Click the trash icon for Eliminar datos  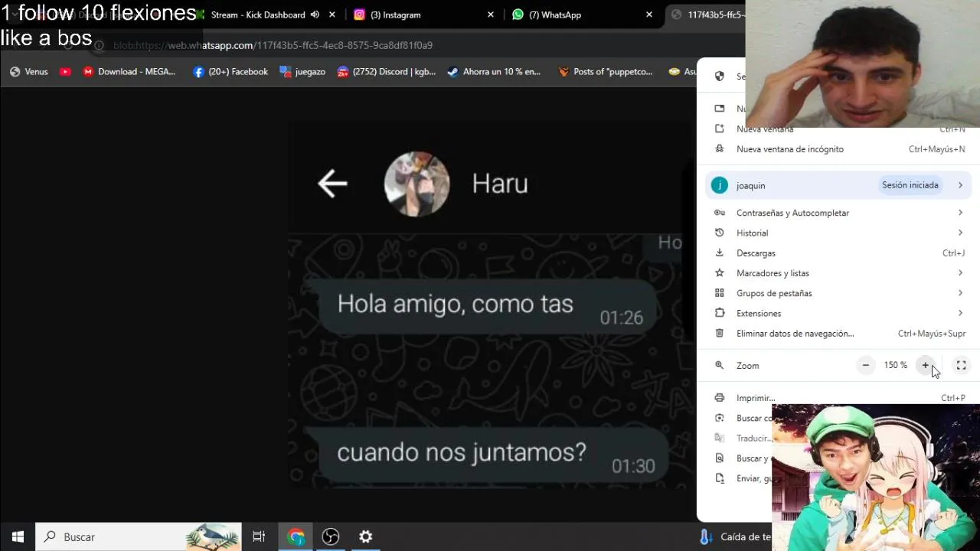(719, 334)
